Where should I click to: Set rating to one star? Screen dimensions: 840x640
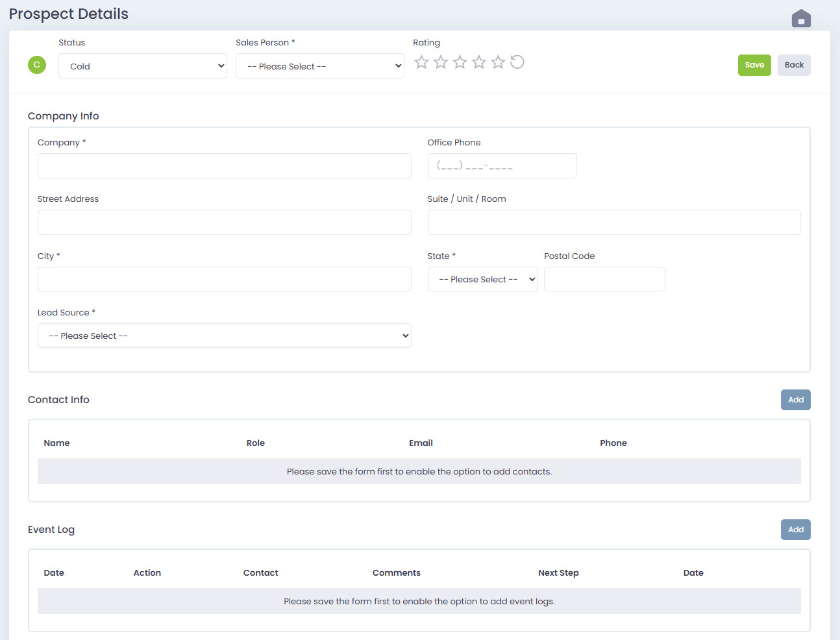[x=421, y=62]
